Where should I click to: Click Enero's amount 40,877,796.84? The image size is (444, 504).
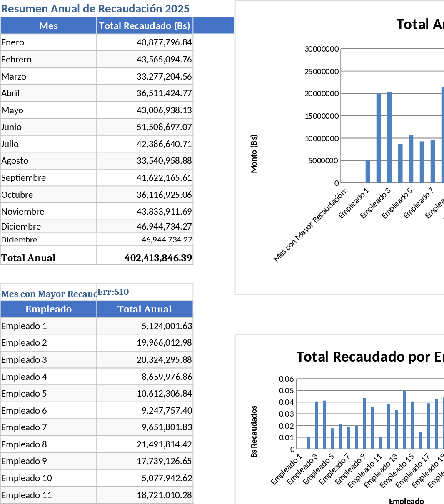coord(164,42)
